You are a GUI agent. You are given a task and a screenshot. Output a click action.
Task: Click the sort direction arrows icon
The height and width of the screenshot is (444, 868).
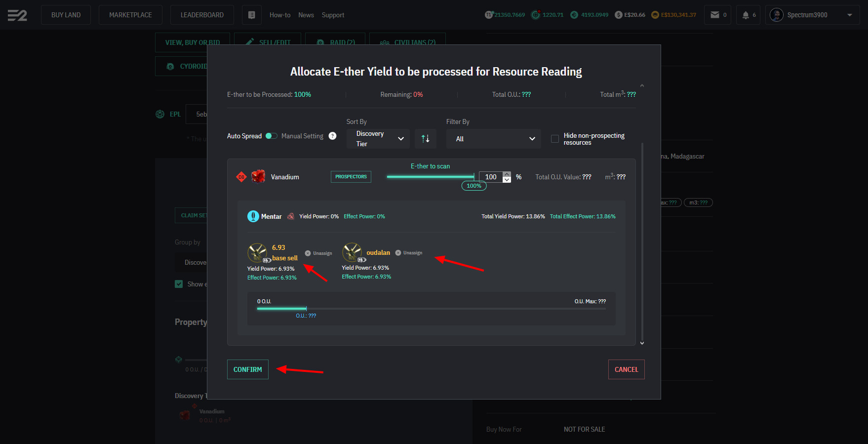pos(425,139)
